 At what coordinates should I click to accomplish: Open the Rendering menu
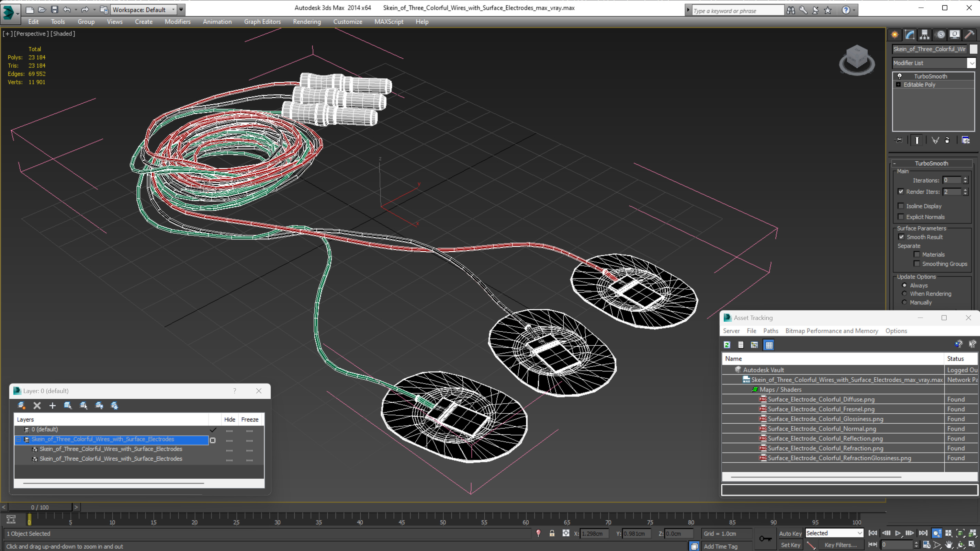[x=307, y=22]
